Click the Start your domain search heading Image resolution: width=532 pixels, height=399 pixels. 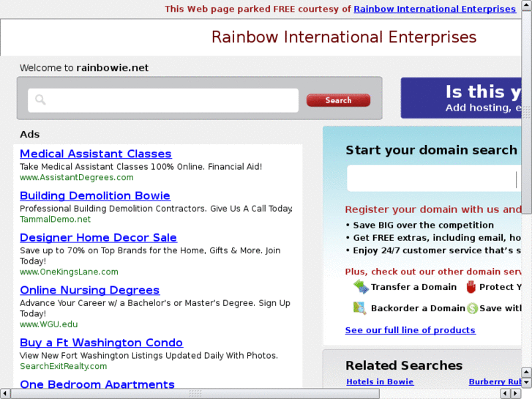pos(431,150)
